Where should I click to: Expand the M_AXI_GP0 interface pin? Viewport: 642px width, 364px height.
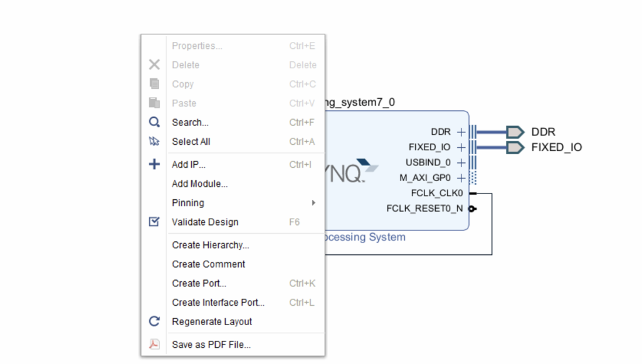point(461,178)
